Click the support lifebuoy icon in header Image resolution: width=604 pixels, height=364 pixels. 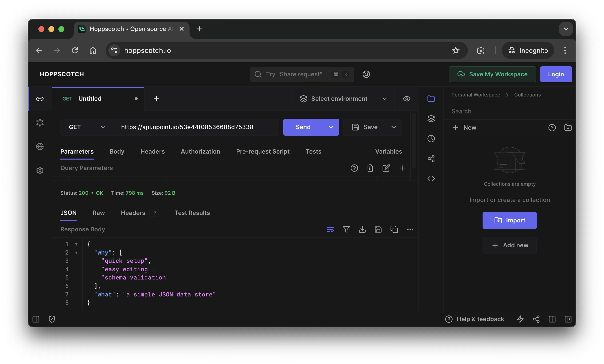tap(366, 74)
